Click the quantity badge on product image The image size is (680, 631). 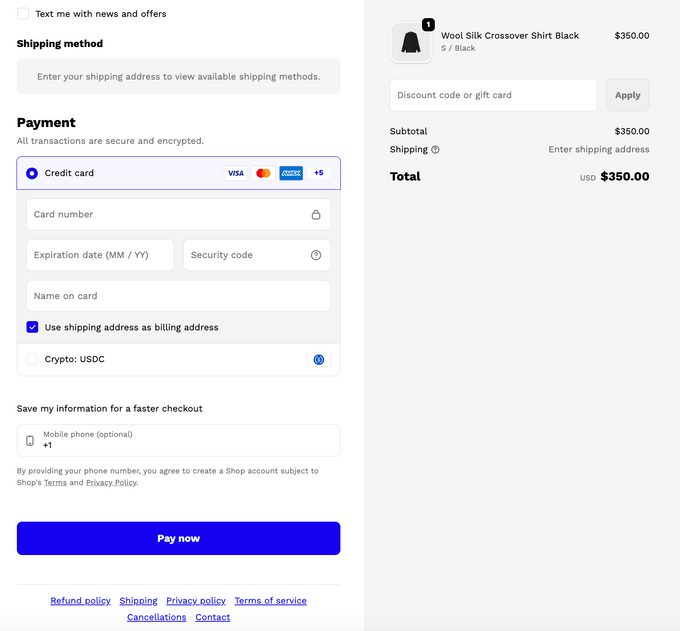coord(428,25)
